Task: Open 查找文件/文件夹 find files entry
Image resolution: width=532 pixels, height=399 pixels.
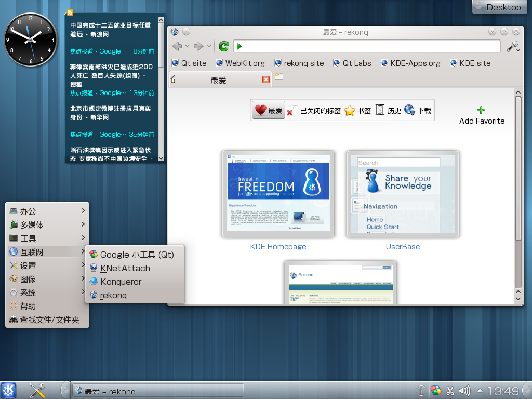Action: point(47,320)
